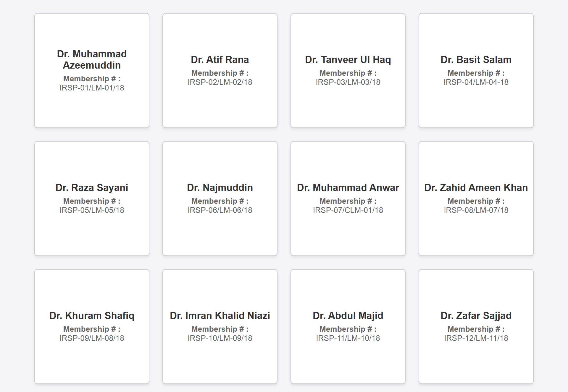Open Dr. Tanveer Ul Haq's name heading
Image resolution: width=568 pixels, height=392 pixels.
pyautogui.click(x=348, y=59)
